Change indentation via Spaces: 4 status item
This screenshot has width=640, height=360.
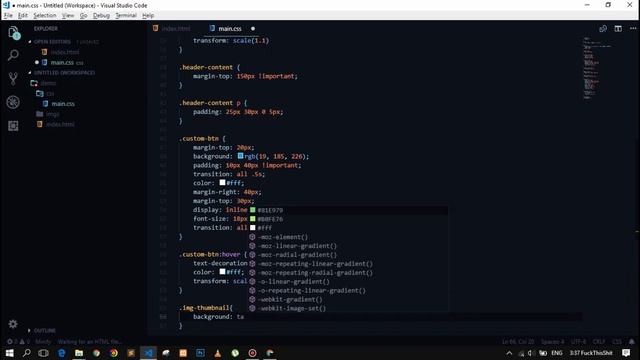(x=553, y=342)
